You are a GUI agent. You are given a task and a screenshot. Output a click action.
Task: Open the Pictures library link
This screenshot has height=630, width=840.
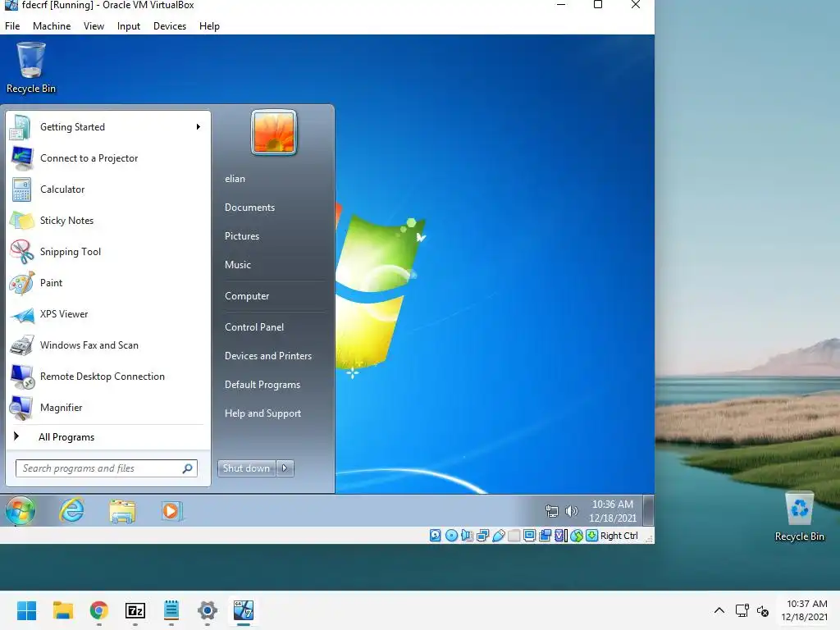click(242, 235)
